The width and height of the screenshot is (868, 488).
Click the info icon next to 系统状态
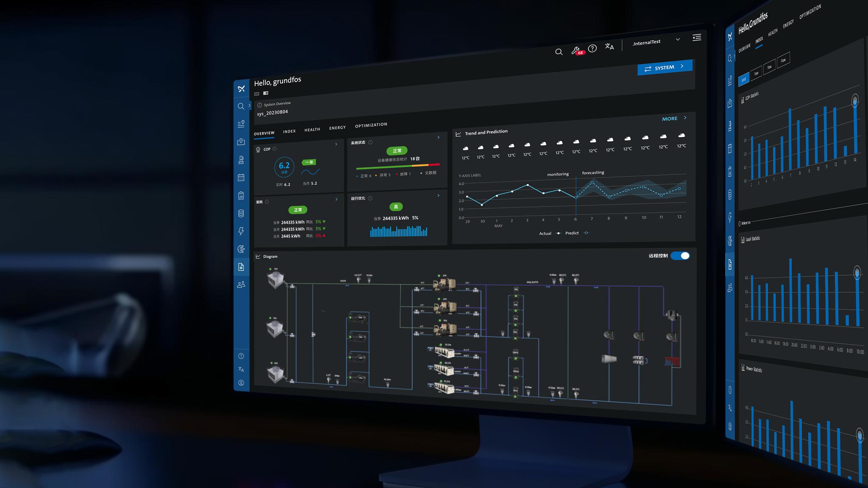[x=370, y=142]
